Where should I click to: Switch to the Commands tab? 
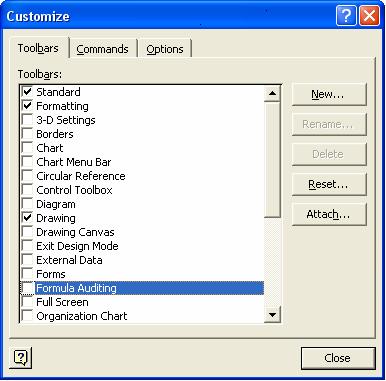[x=102, y=49]
